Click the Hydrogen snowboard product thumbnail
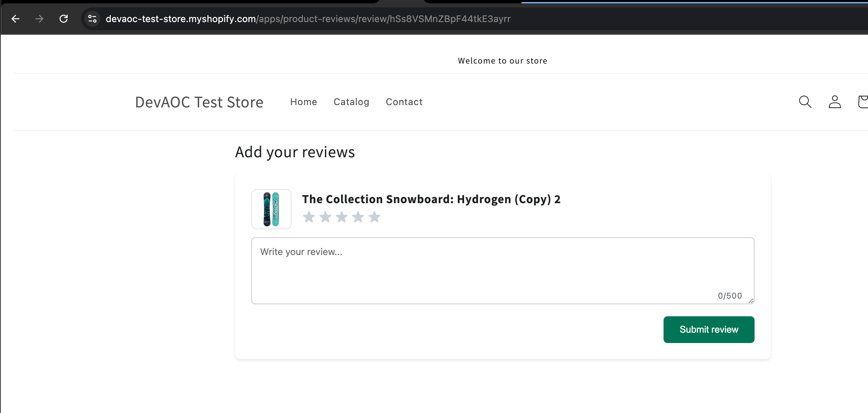This screenshot has width=868, height=413. (271, 209)
